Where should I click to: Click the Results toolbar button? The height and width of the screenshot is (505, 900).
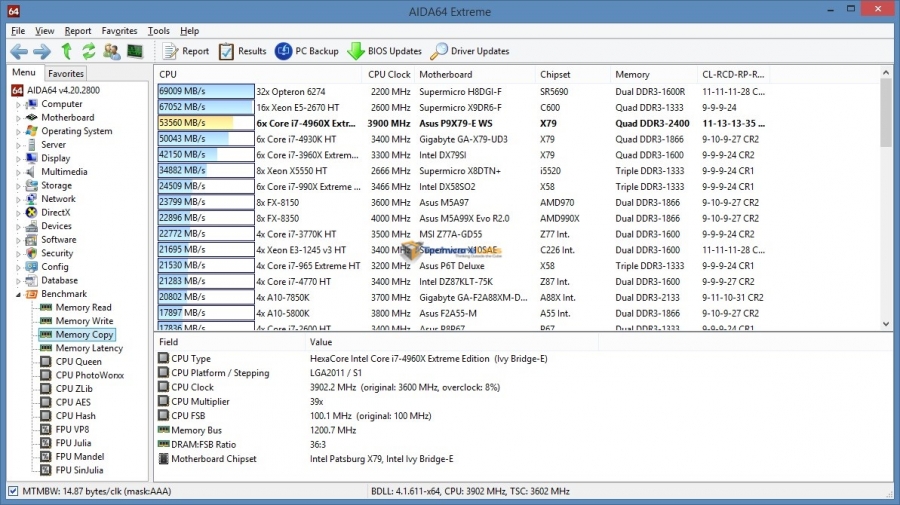coord(242,51)
